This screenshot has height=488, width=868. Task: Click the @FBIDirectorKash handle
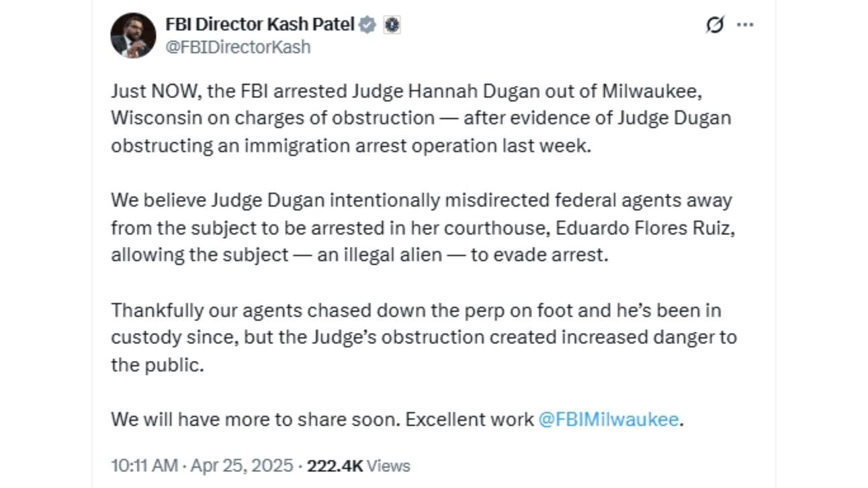238,48
